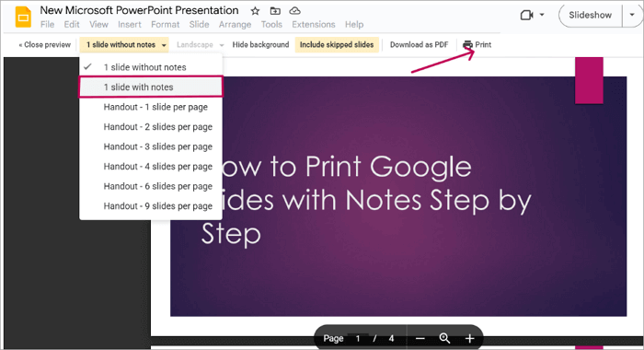
Task: Choose Handout - 6 slides per page
Action: pos(151,186)
